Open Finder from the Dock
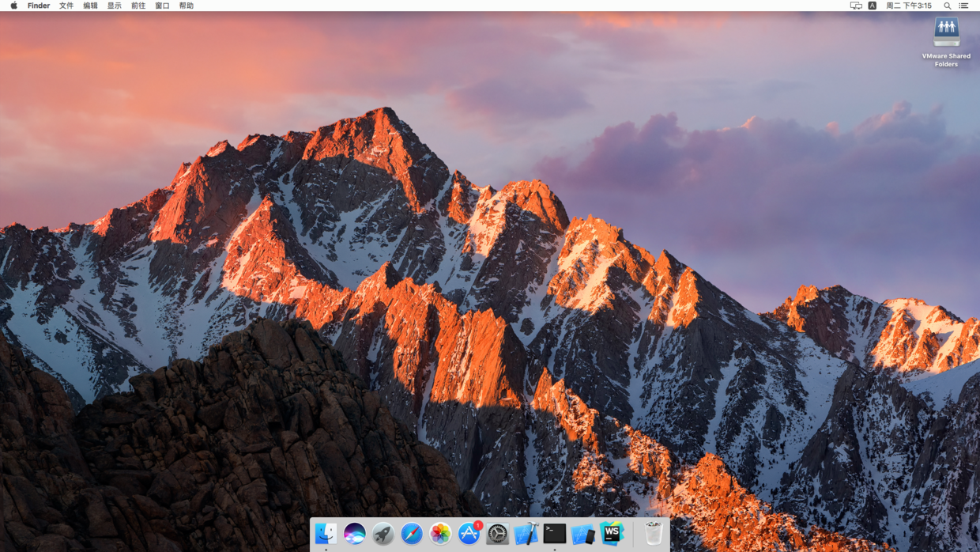Viewport: 980px width, 552px height. tap(326, 534)
